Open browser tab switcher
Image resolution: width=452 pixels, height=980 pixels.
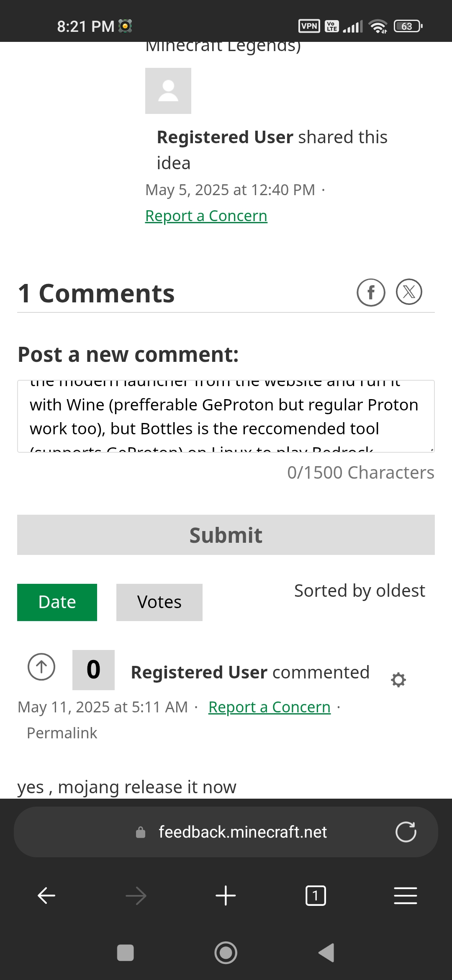(x=316, y=896)
